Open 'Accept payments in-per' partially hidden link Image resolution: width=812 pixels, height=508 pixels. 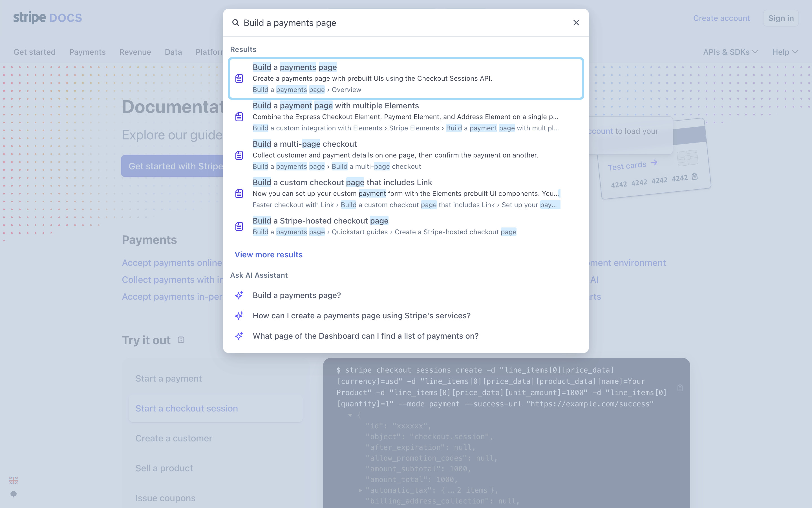pos(173,296)
